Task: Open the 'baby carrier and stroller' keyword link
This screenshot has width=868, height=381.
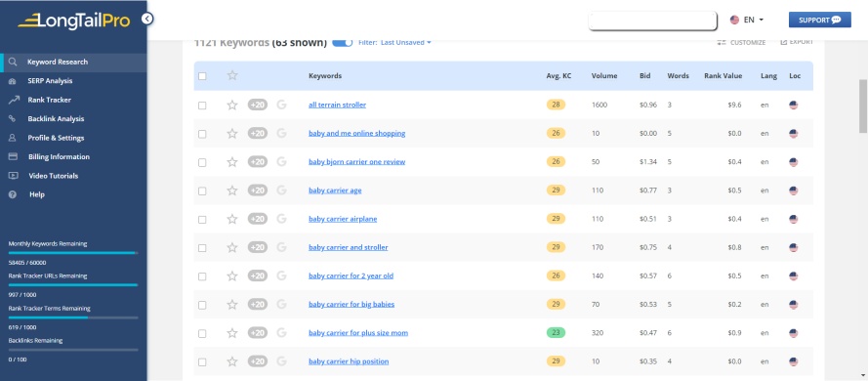Action: (349, 247)
